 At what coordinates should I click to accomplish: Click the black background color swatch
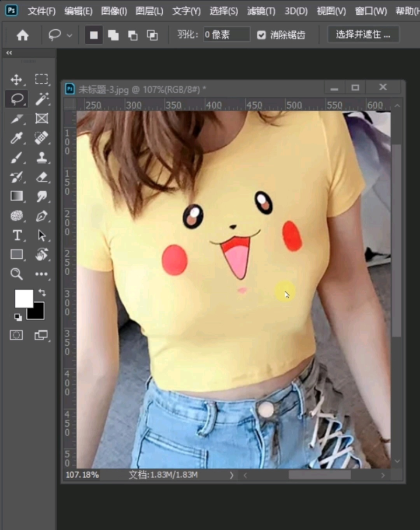pos(38,313)
